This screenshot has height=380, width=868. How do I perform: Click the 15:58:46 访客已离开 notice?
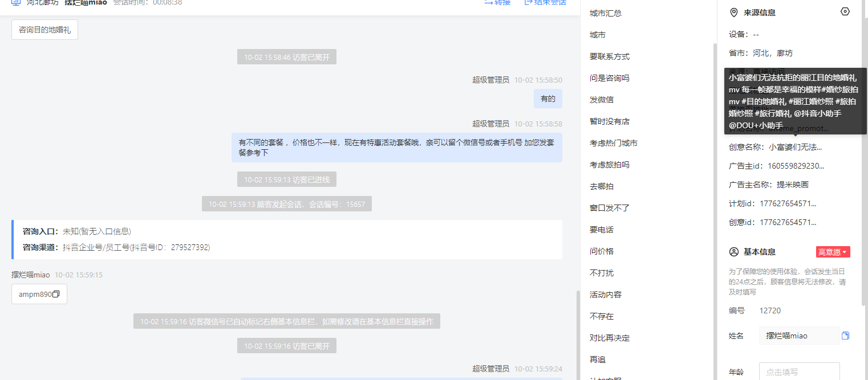[x=287, y=57]
